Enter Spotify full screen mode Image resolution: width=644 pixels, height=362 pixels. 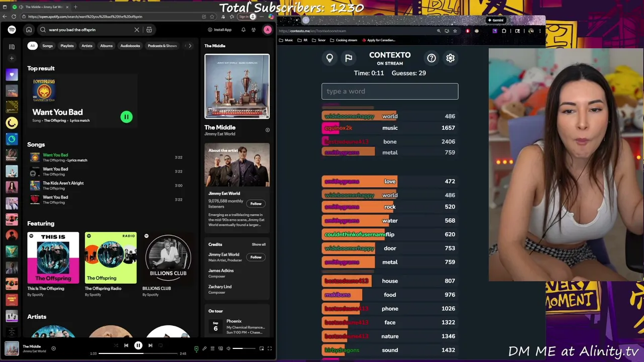(270, 348)
